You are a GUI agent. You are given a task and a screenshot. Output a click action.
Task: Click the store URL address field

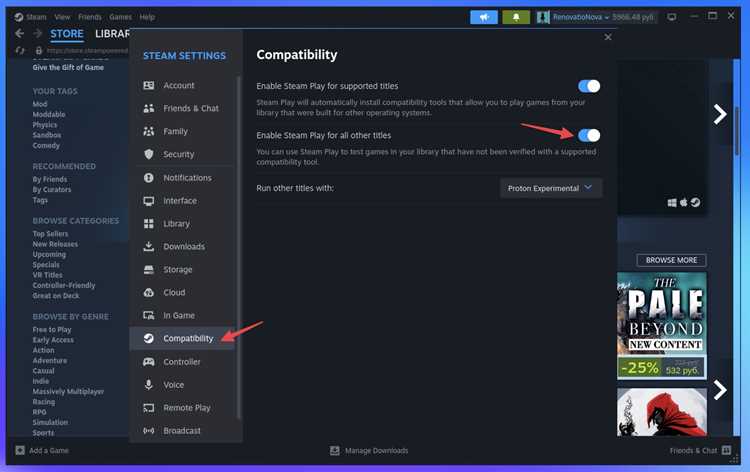click(87, 50)
